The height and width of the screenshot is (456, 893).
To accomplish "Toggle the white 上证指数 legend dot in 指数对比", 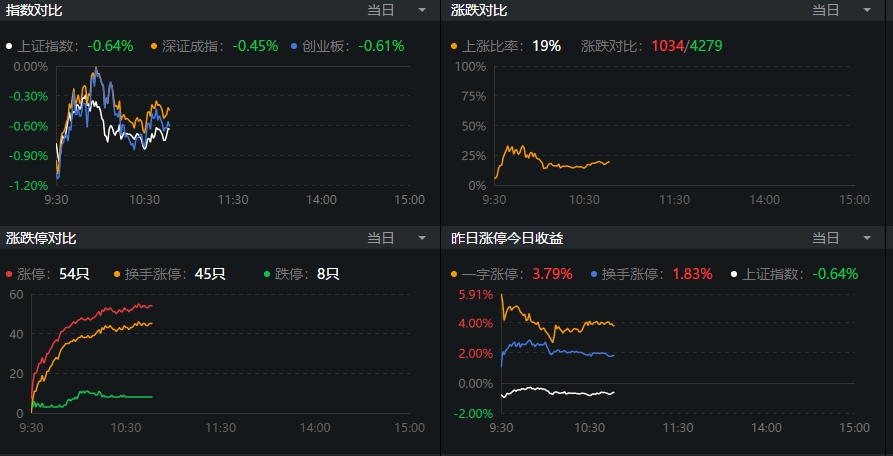I will point(9,46).
